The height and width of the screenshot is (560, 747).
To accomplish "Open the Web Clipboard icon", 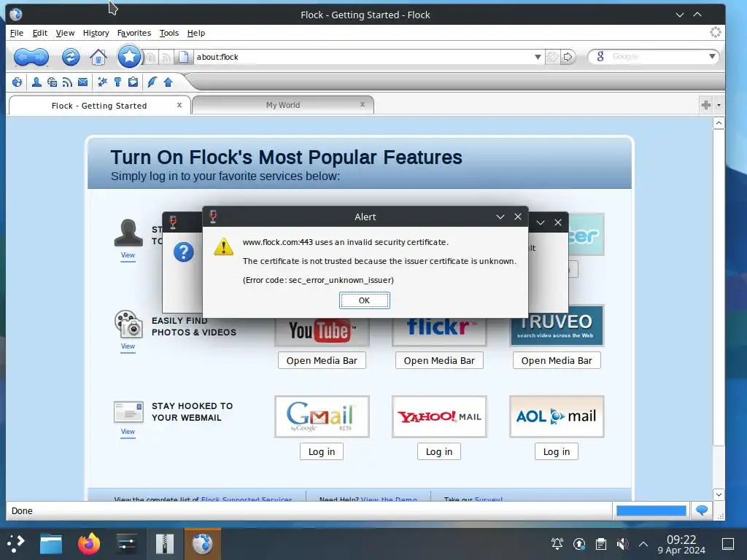I will (133, 82).
